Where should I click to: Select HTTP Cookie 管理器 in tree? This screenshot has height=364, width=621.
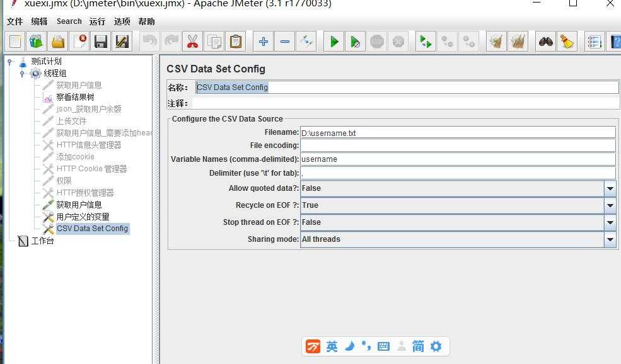coord(91,169)
